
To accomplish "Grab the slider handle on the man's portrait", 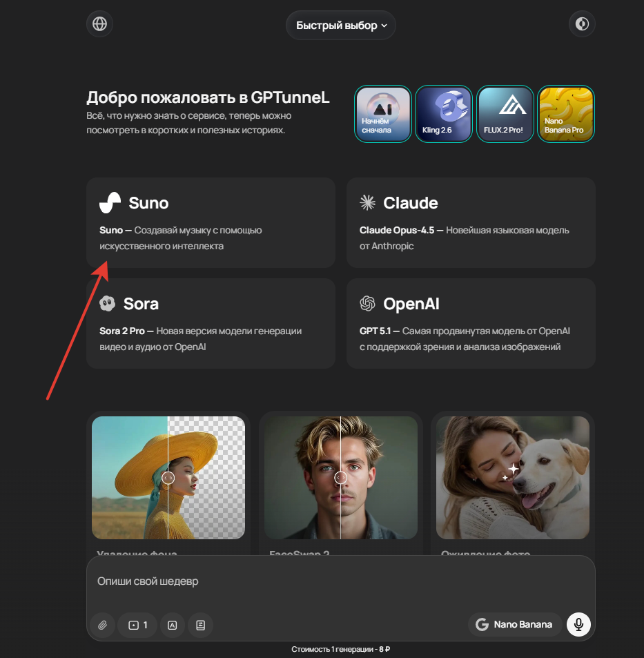I will [x=341, y=478].
